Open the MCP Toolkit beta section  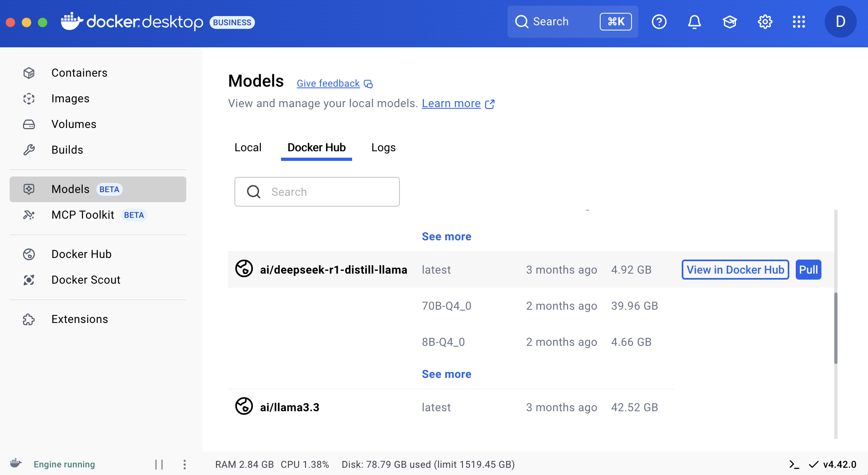click(x=83, y=215)
